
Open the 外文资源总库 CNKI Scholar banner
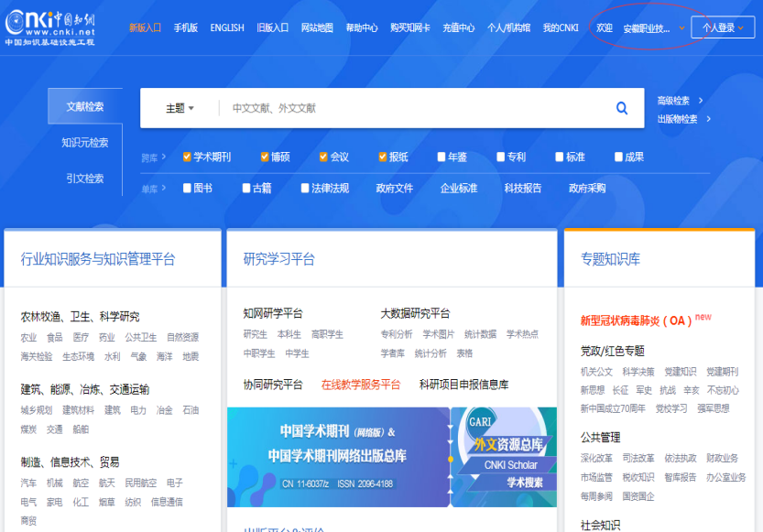click(504, 457)
